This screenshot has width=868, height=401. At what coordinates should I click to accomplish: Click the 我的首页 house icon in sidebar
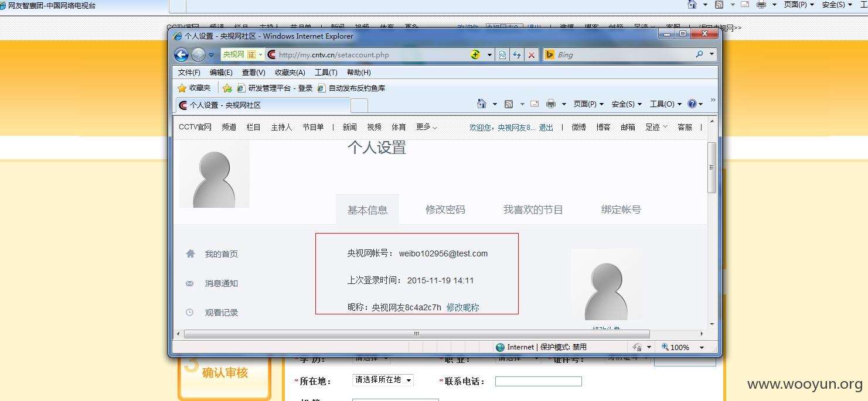click(190, 253)
